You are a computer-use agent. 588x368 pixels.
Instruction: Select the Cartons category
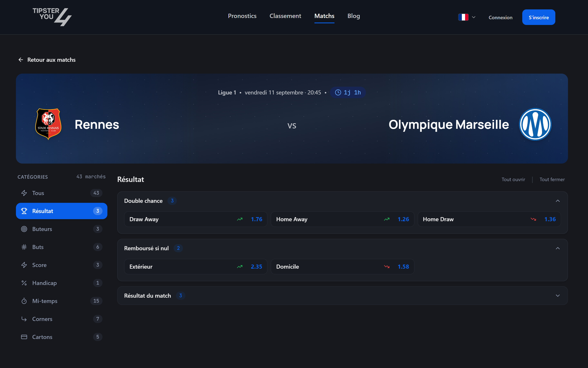[x=61, y=337]
